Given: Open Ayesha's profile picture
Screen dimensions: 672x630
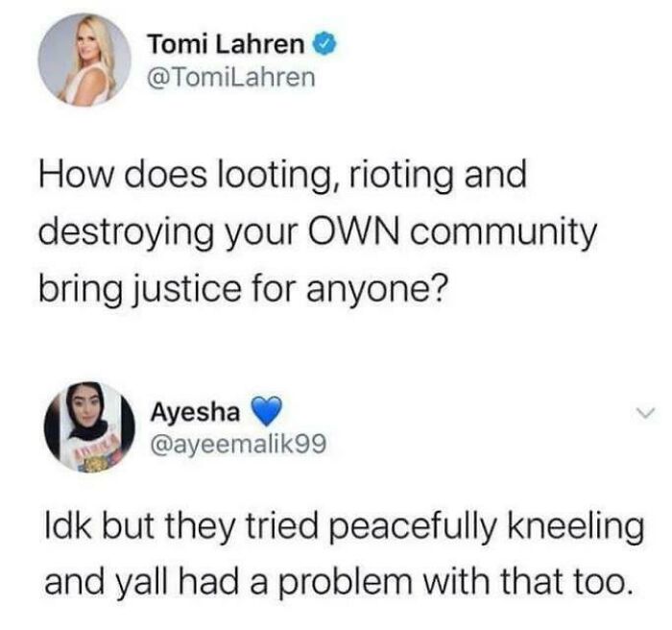Looking at the screenshot, I should pyautogui.click(x=89, y=427).
